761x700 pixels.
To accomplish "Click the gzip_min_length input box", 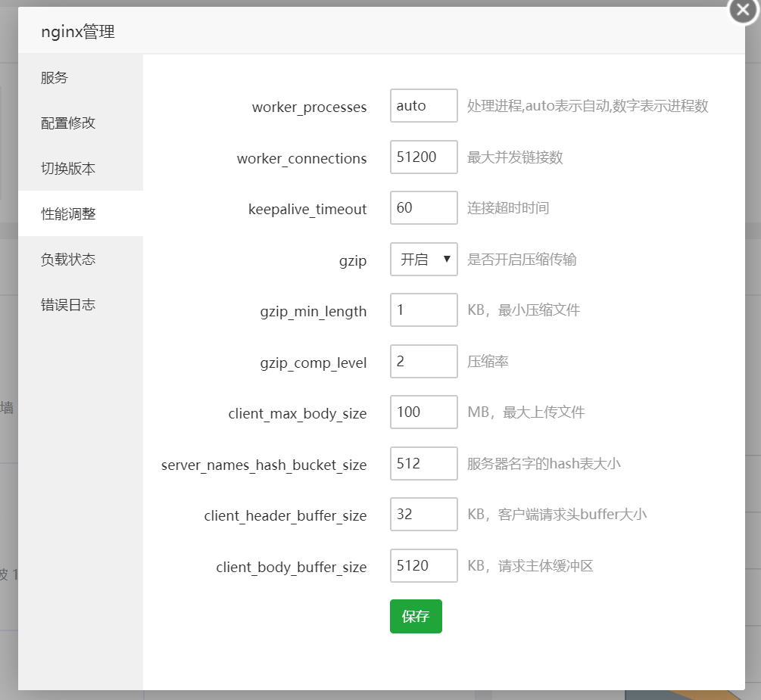I will (x=424, y=310).
